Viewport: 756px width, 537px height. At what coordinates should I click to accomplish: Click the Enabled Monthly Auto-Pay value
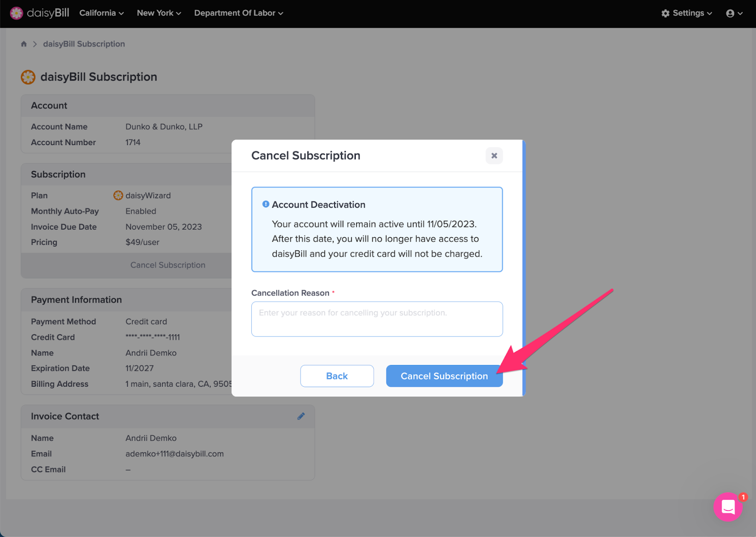point(141,211)
